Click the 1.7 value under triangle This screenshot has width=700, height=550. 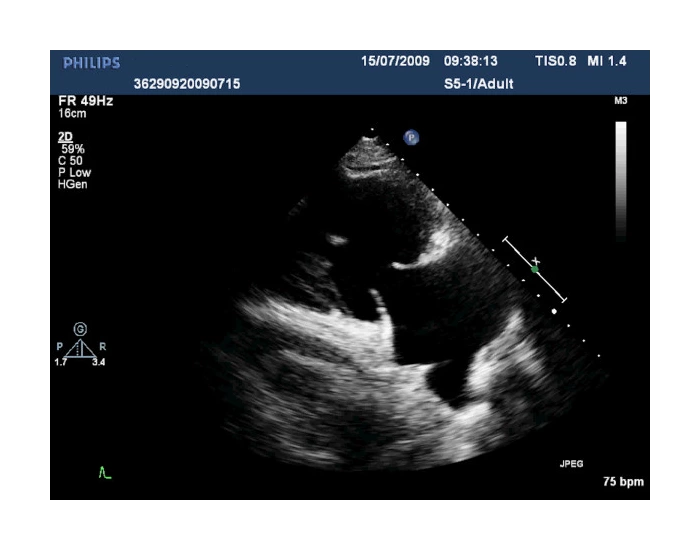(60, 362)
